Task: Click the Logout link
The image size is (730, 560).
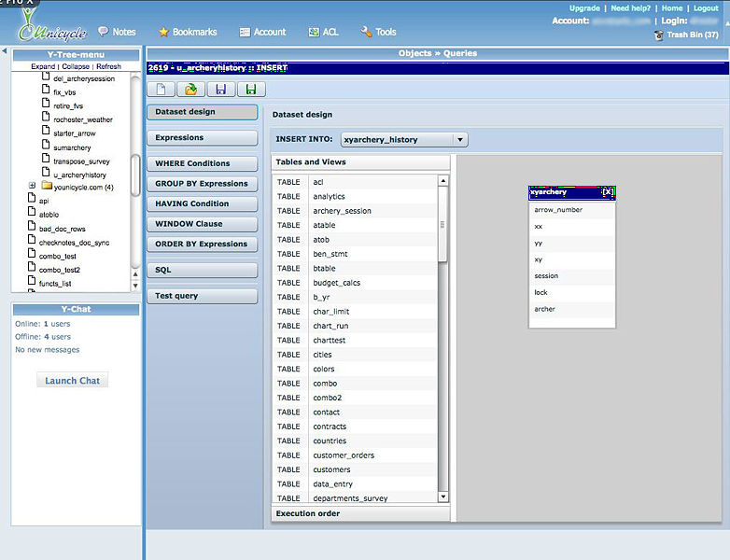Action: pyautogui.click(x=706, y=8)
